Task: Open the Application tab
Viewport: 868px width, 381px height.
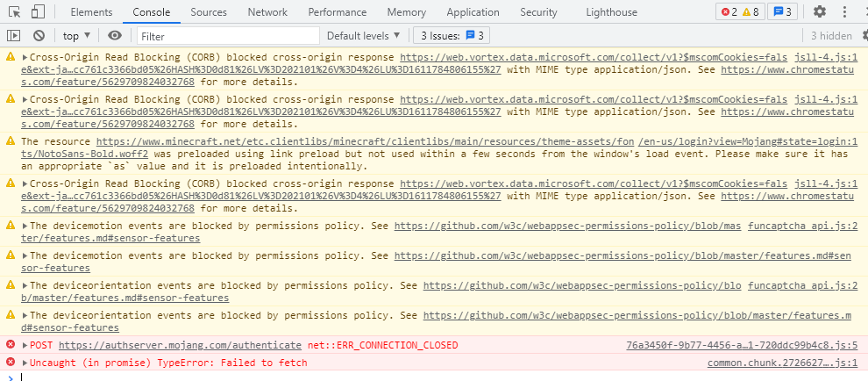Action: [x=473, y=12]
